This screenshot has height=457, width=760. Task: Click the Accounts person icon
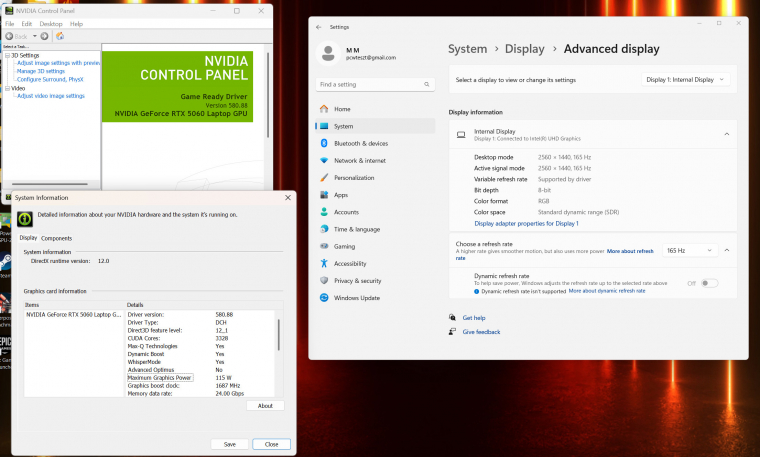pyautogui.click(x=324, y=212)
